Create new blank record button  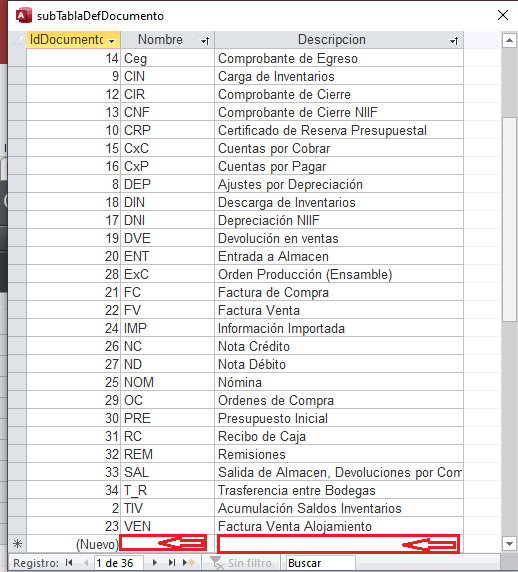[x=189, y=563]
